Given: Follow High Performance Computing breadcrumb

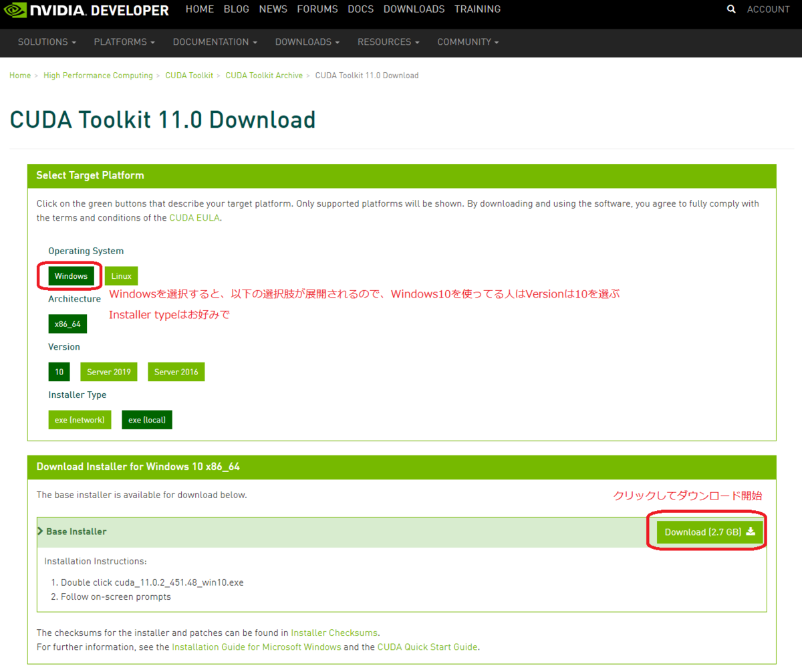Looking at the screenshot, I should [x=98, y=76].
